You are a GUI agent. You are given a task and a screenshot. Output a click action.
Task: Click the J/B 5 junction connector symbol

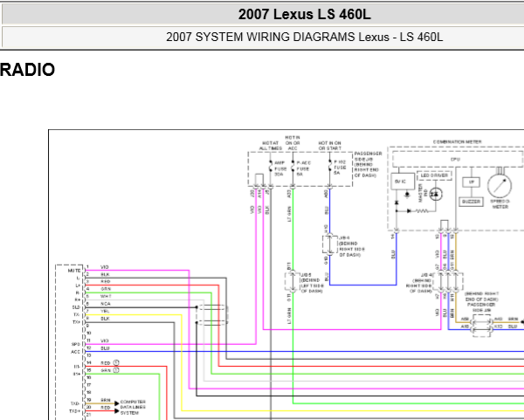point(292,282)
